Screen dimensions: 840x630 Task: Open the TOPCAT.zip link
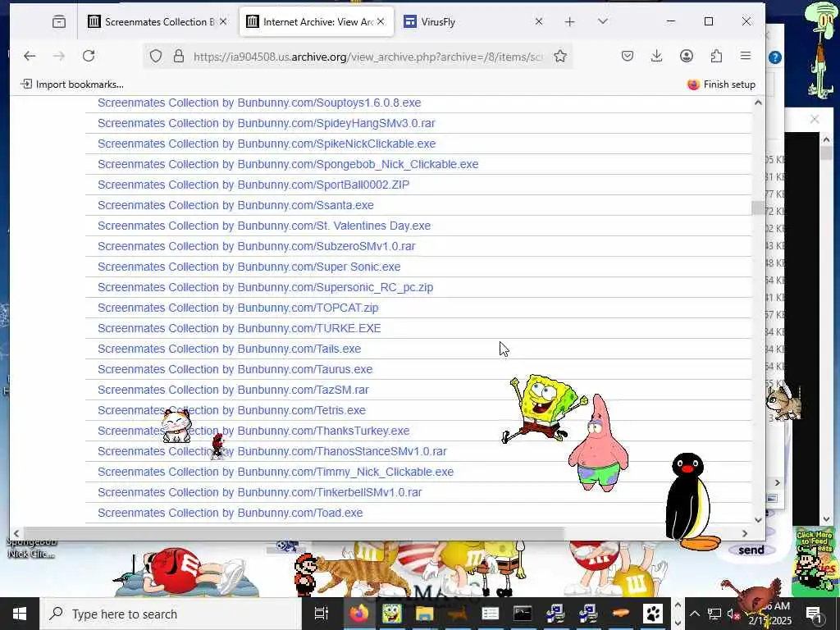238,308
